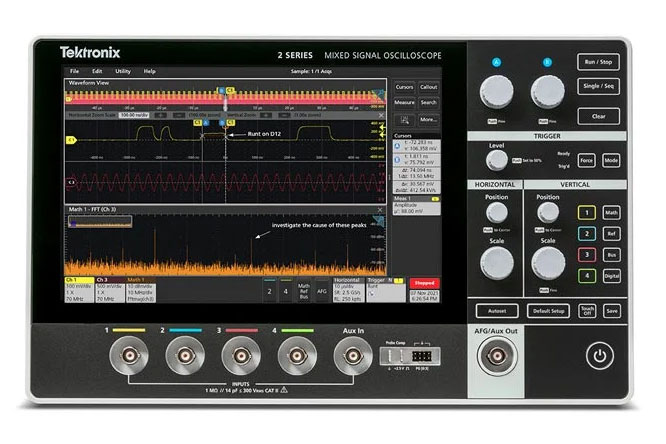666x444 pixels.
Task: Tap the More... button on screen
Action: pos(428,120)
